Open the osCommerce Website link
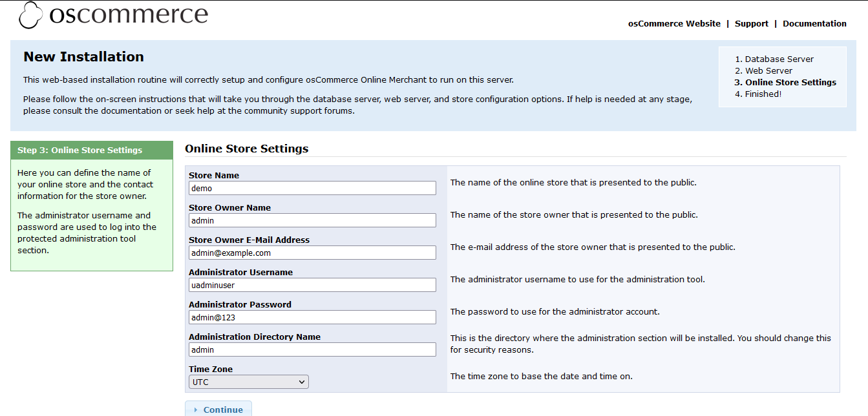The height and width of the screenshot is (416, 868). pyautogui.click(x=674, y=23)
